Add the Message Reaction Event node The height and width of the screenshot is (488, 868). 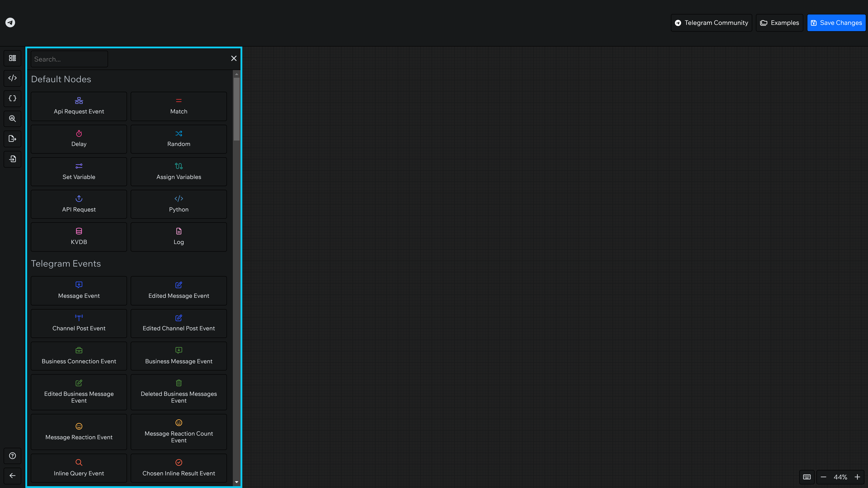click(79, 432)
